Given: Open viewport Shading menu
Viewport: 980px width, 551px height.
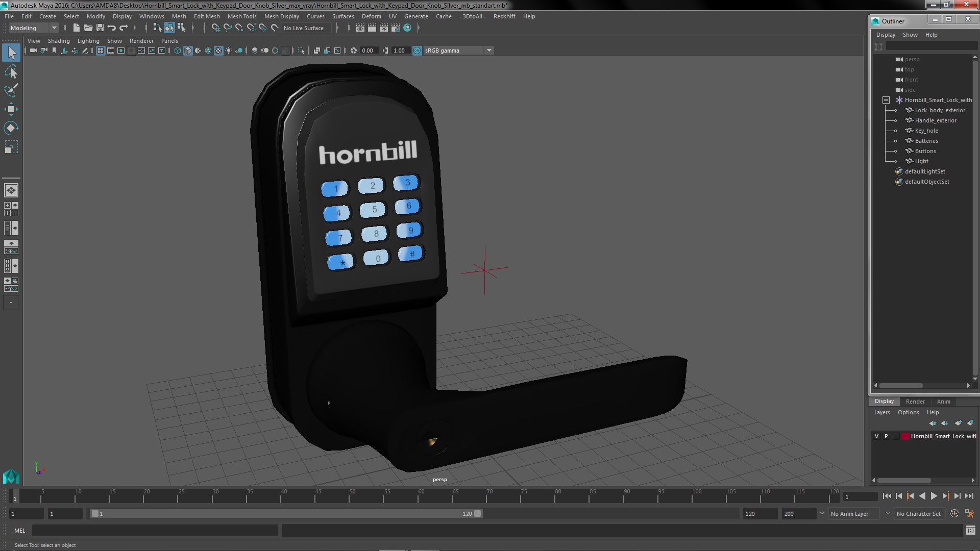Looking at the screenshot, I should coord(59,41).
